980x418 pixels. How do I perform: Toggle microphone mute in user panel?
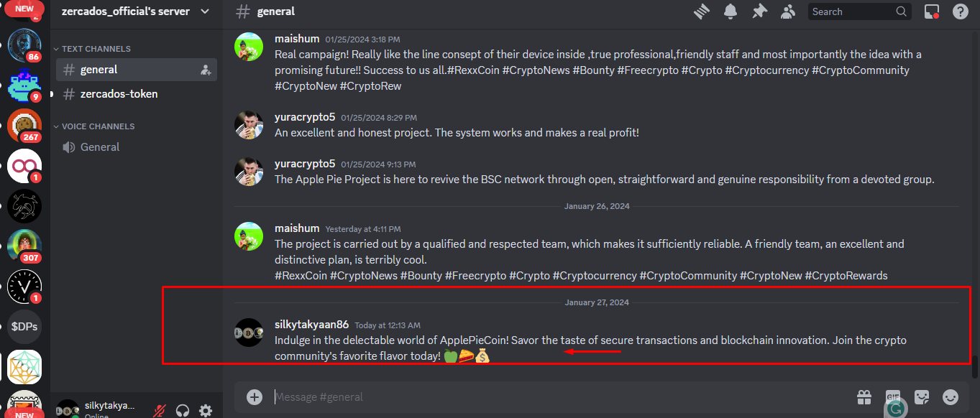pos(160,410)
